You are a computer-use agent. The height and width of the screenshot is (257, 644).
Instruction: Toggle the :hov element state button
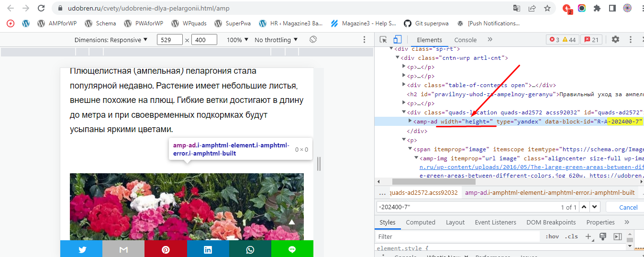tap(552, 236)
